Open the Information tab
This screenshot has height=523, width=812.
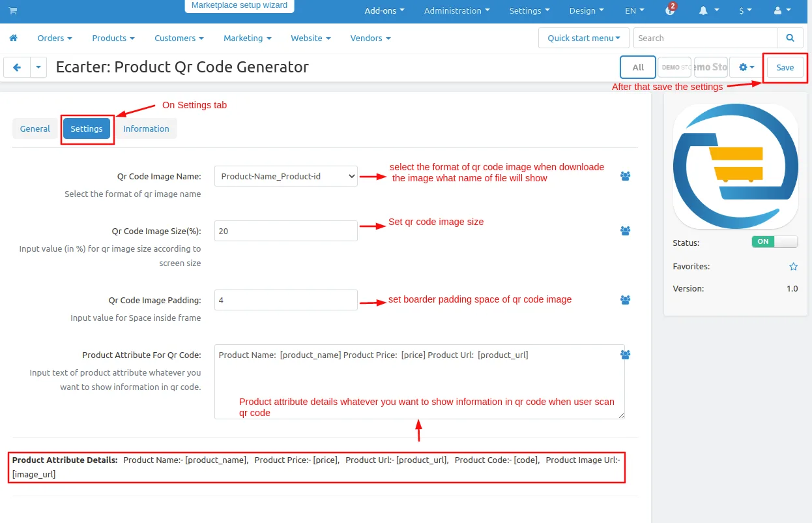coord(146,128)
